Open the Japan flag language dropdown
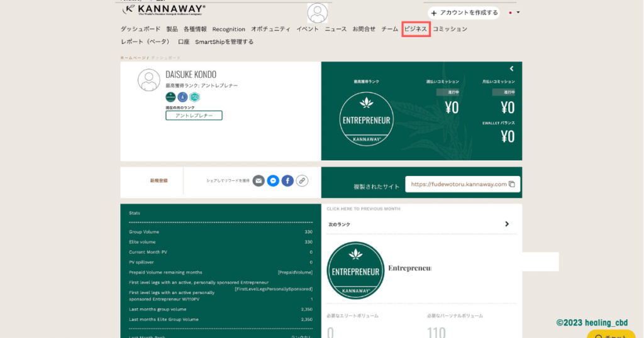The image size is (644, 338). 514,13
